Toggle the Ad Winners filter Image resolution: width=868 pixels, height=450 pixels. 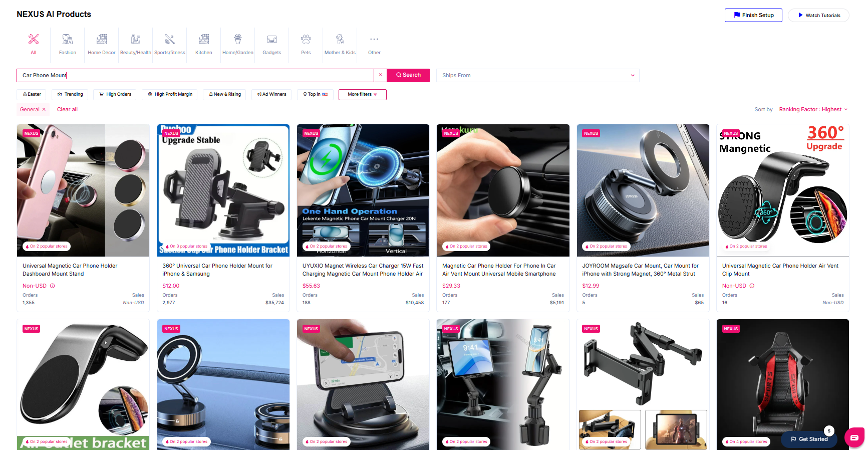tap(271, 94)
